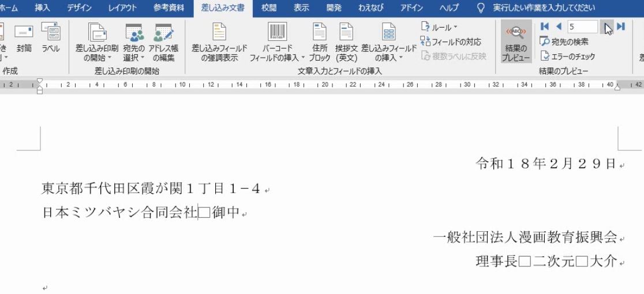Open the ヘルプ tab
The height and width of the screenshot is (294, 644).
(x=448, y=8)
